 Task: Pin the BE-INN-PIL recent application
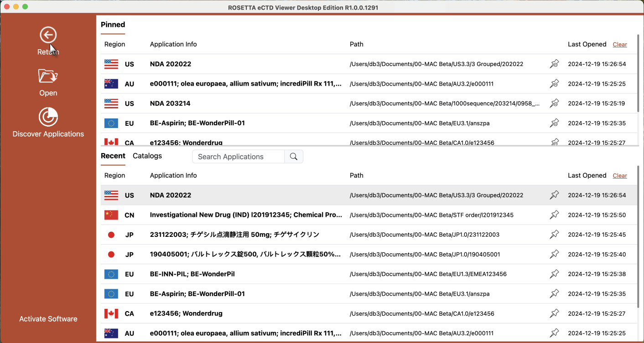pos(554,274)
